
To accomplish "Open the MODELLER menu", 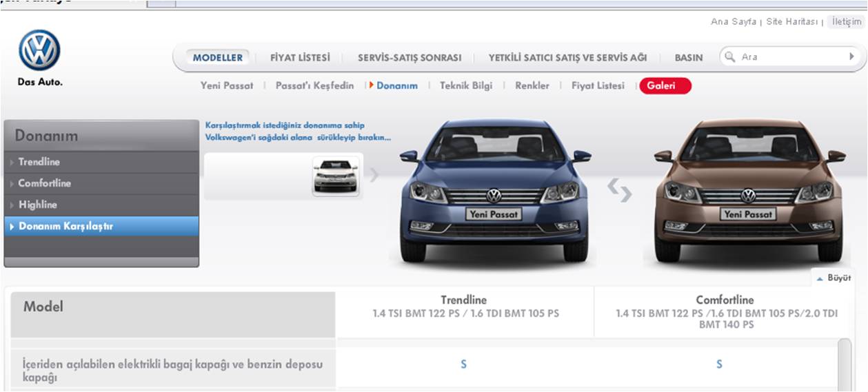I will (x=217, y=58).
